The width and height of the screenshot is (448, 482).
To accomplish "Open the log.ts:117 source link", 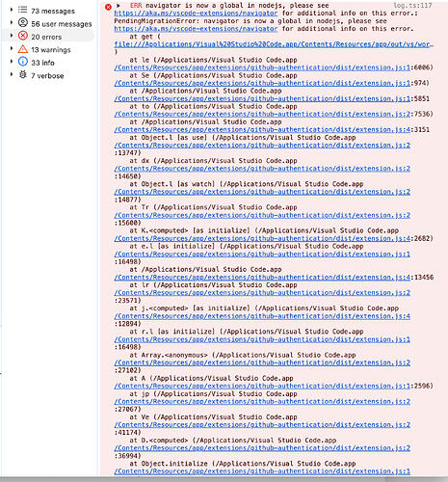I will [x=412, y=6].
